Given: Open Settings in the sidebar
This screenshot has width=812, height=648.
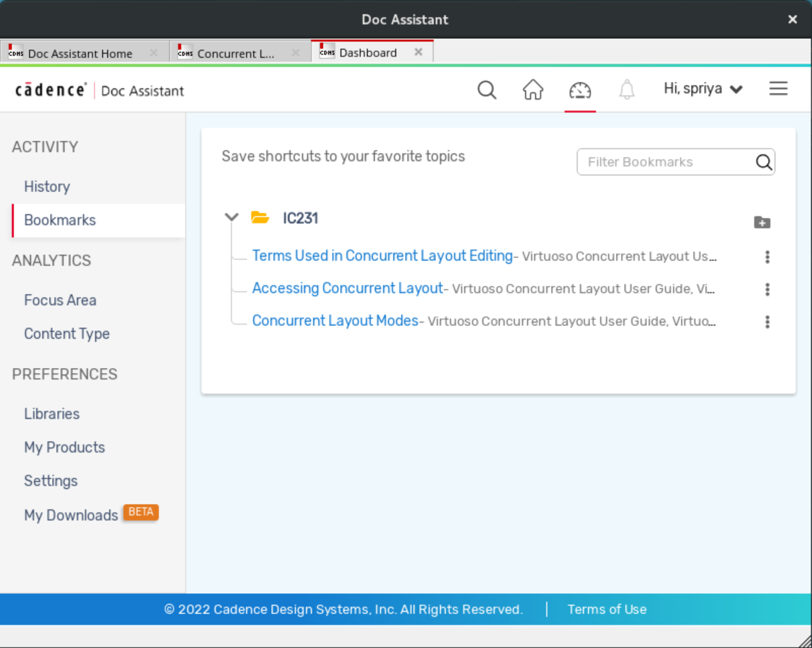Looking at the screenshot, I should [x=51, y=481].
